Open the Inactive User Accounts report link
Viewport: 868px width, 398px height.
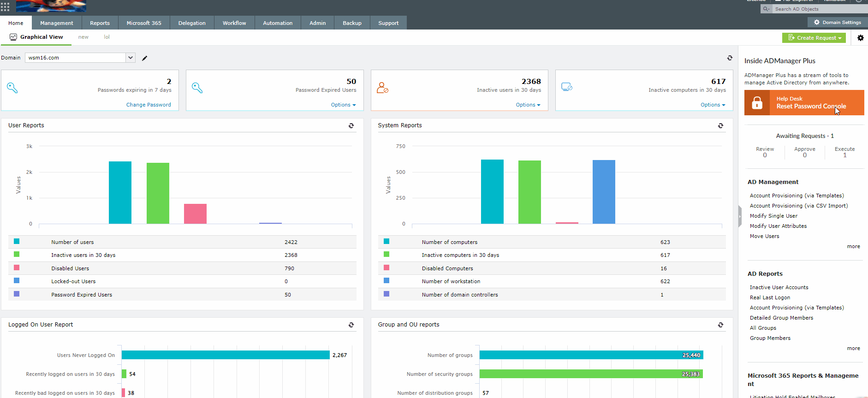(x=779, y=287)
